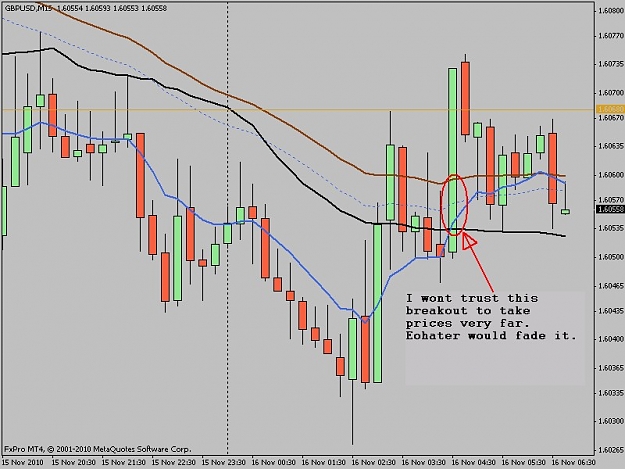625x469 pixels.
Task: Select the vertical dotted day separator line
Action: tap(228, 227)
